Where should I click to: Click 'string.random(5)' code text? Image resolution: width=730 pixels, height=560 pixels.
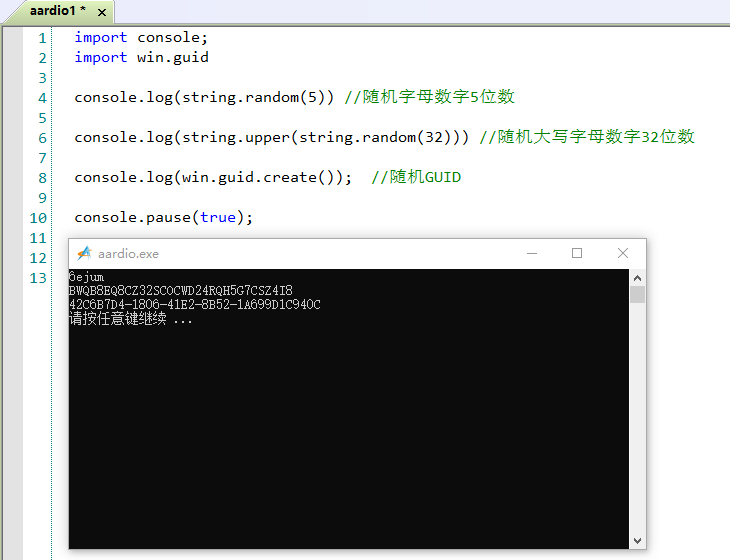point(254,97)
